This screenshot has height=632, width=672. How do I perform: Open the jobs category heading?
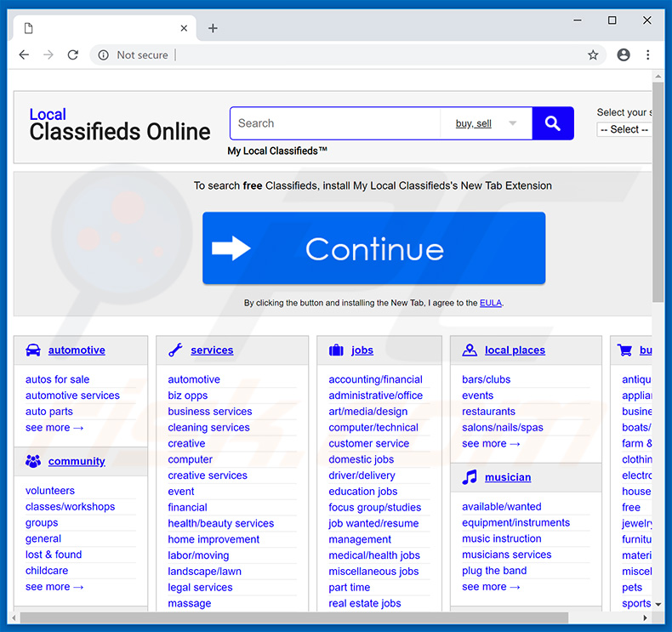362,350
